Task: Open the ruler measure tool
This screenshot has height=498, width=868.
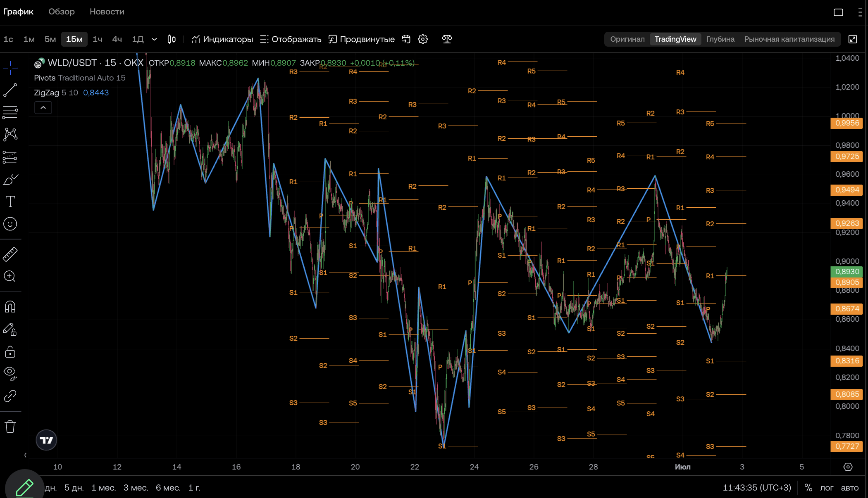Action: click(10, 254)
